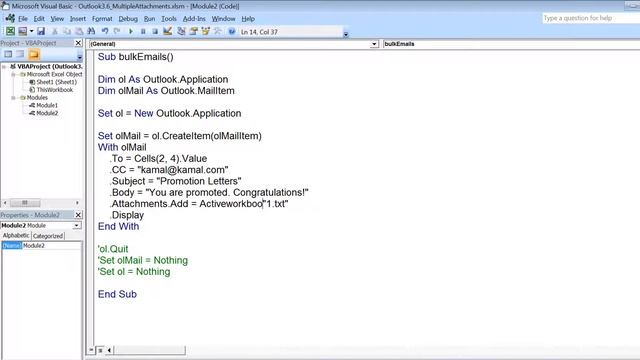Open the Debug menu
The width and height of the screenshot is (640, 360).
(x=128, y=19)
